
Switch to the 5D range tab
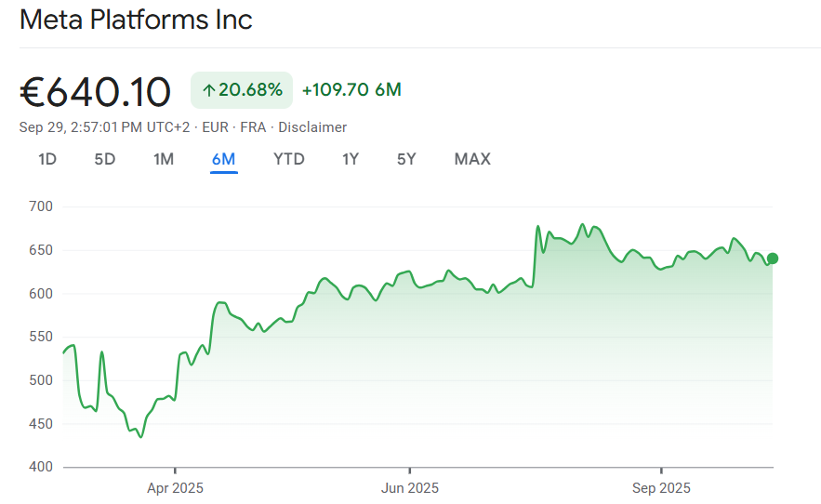(x=105, y=159)
